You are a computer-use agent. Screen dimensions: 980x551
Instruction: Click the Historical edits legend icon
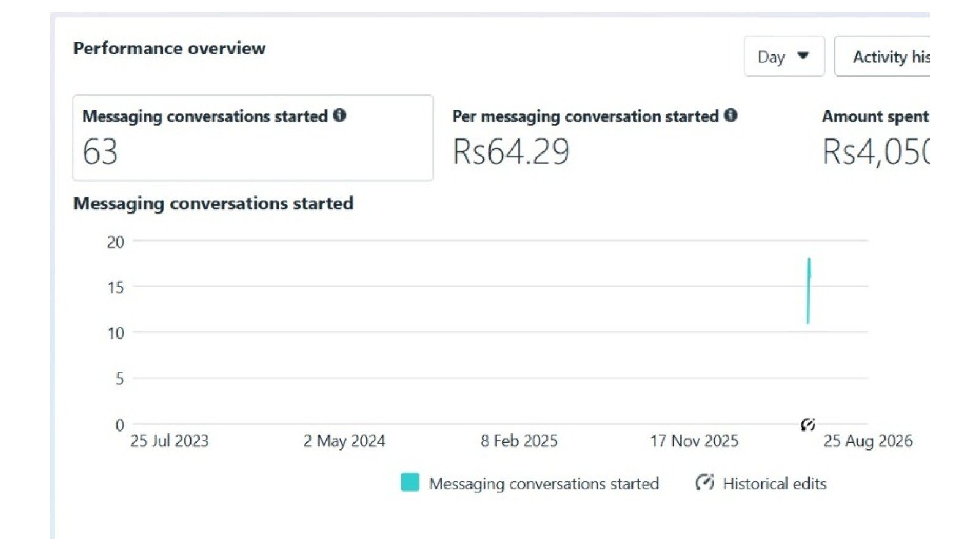704,482
